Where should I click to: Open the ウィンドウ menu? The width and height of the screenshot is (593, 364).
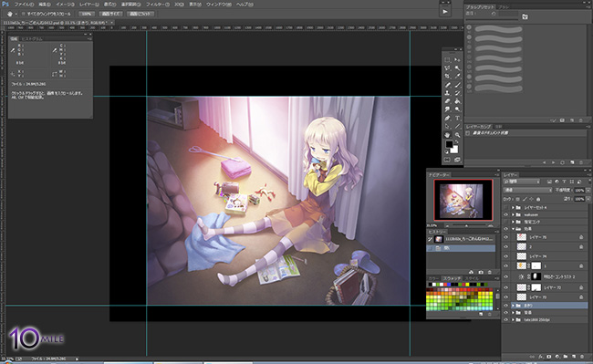(219, 5)
